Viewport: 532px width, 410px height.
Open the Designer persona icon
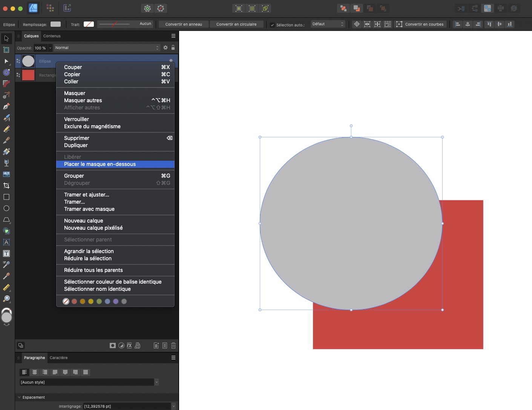pos(33,8)
